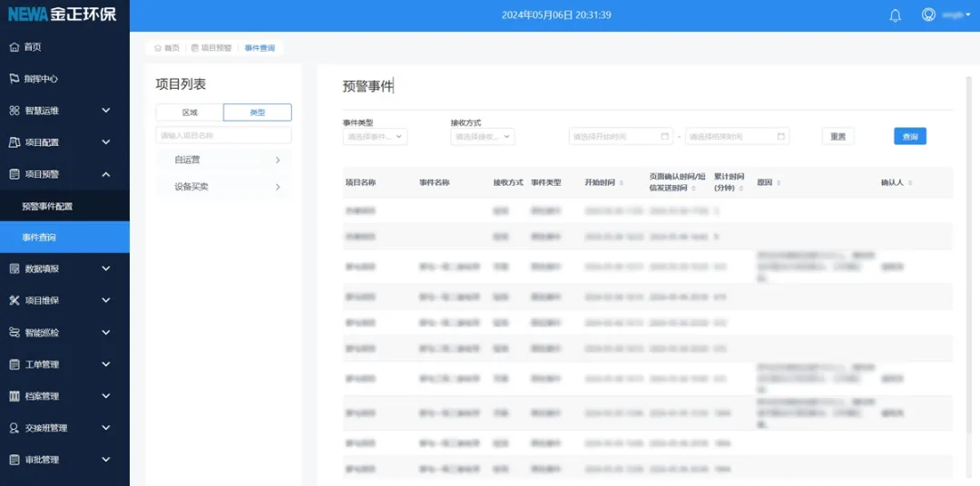Open the 事件类型 dropdown
The width and height of the screenshot is (980, 486).
pyautogui.click(x=375, y=137)
